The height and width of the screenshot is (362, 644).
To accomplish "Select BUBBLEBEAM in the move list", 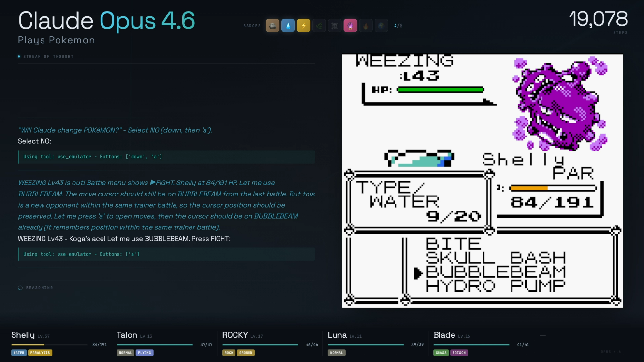I will pos(496,271).
